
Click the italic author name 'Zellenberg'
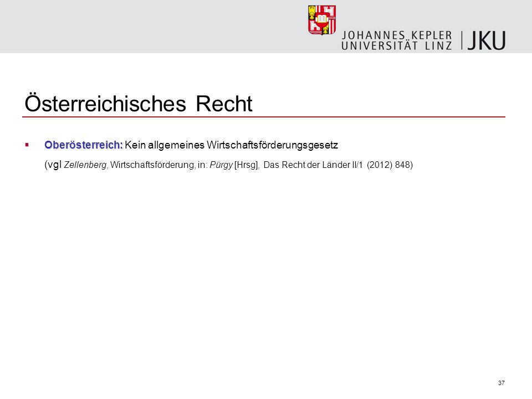coord(85,165)
